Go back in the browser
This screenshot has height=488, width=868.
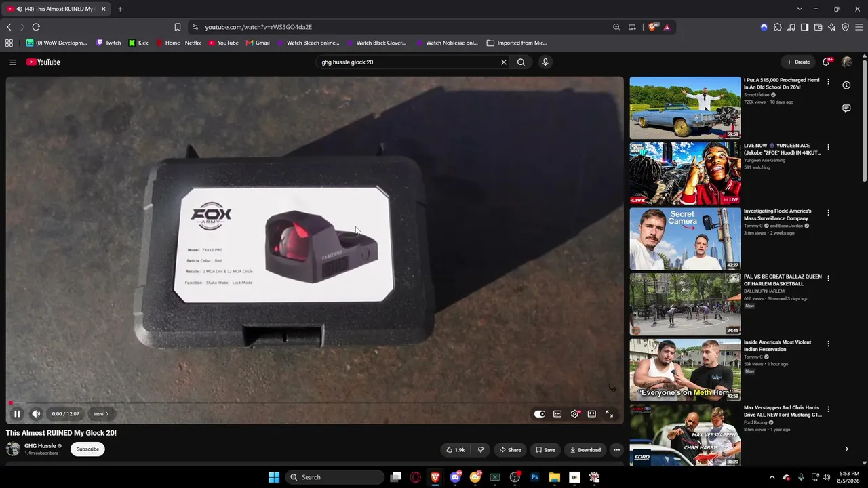[x=9, y=27]
